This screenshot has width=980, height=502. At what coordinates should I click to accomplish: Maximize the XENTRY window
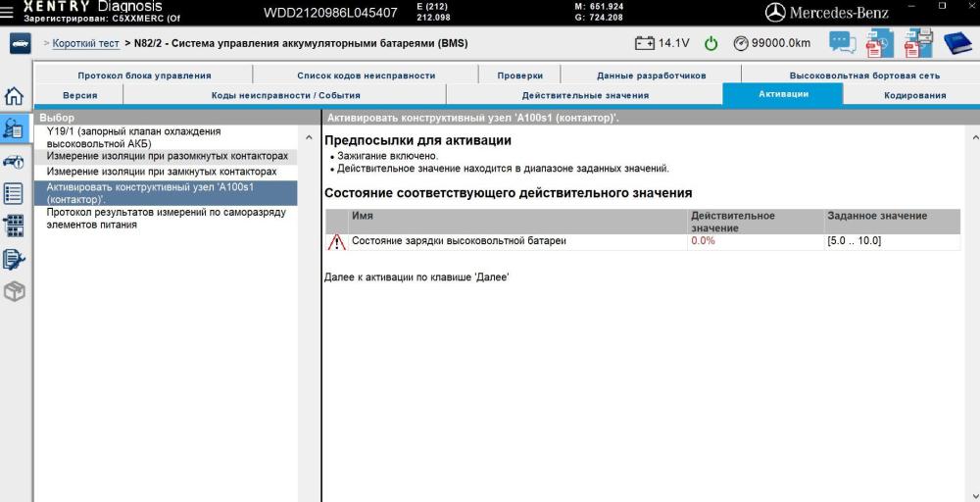(943, 5)
